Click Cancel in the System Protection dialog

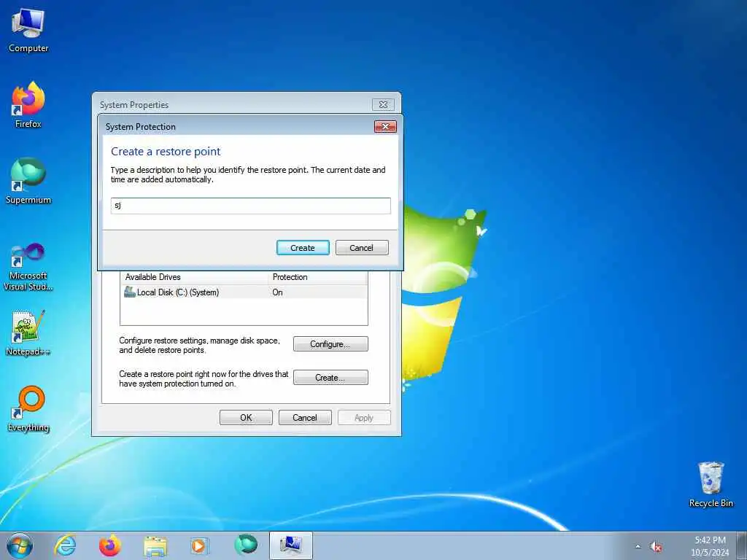click(x=362, y=248)
